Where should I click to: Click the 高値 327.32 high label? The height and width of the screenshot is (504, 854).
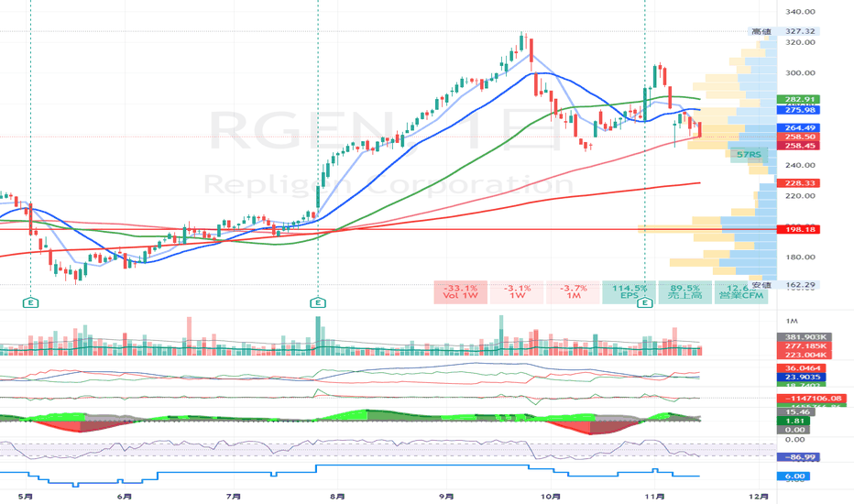785,31
